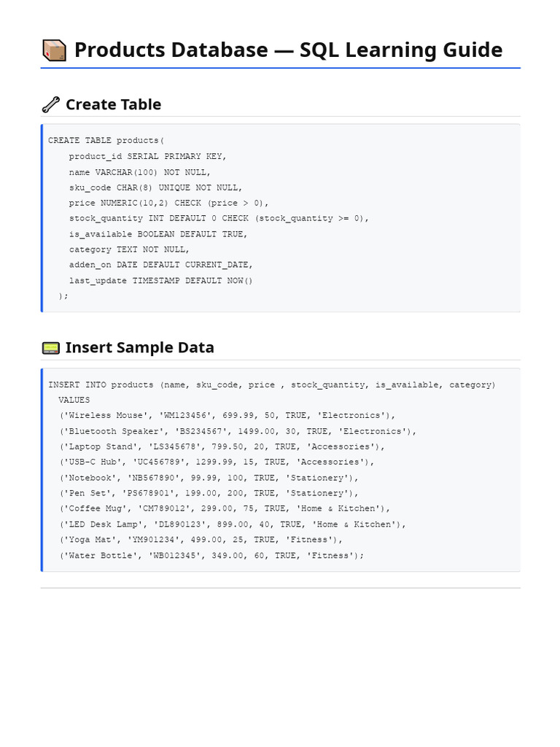Click the 'Water Bottle' values row

[x=211, y=555]
